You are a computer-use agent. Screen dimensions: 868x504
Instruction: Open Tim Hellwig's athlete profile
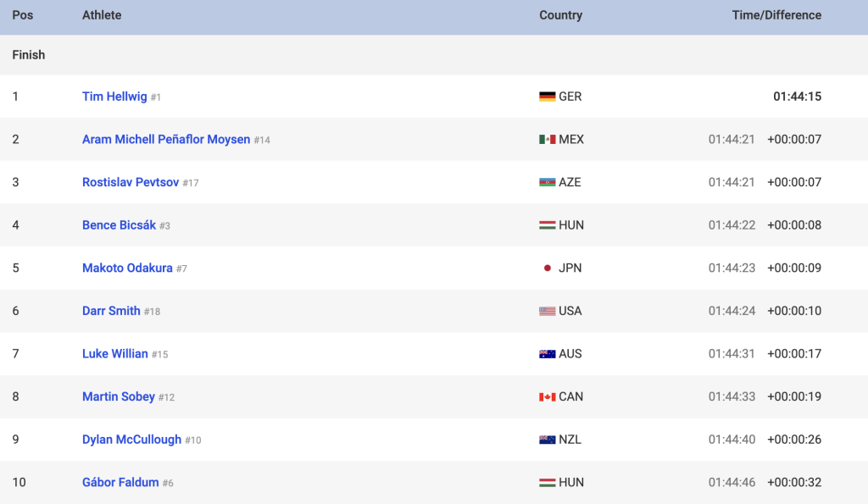[114, 97]
